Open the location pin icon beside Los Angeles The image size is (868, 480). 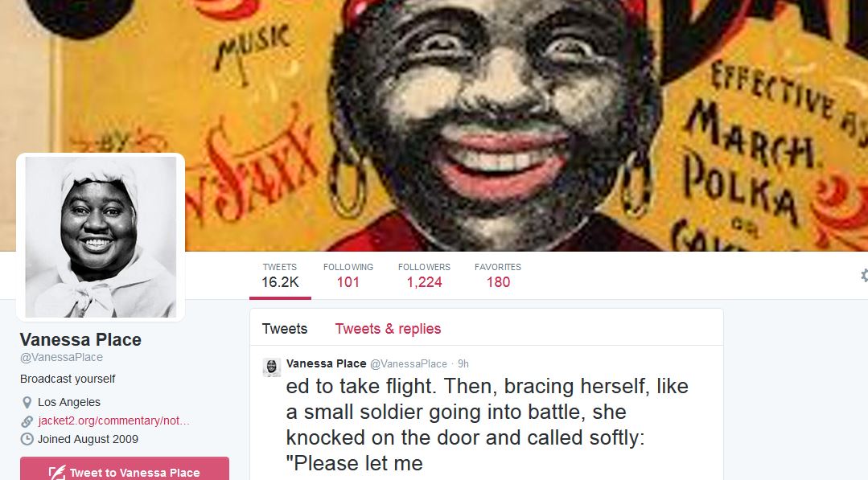click(x=27, y=402)
